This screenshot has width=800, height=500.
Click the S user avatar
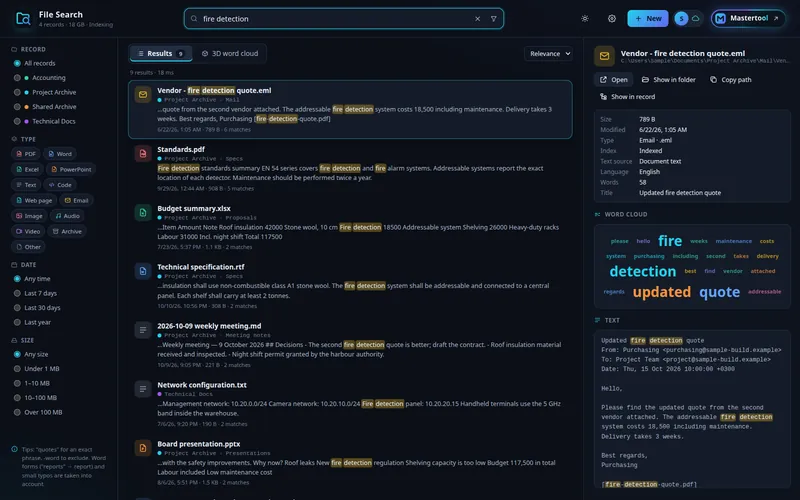[x=681, y=18]
